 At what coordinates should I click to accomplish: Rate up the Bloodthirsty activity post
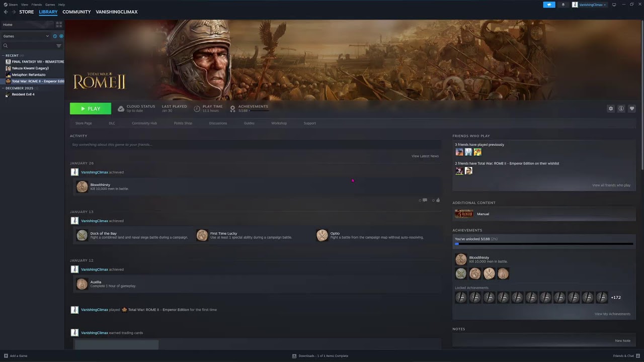(438, 200)
